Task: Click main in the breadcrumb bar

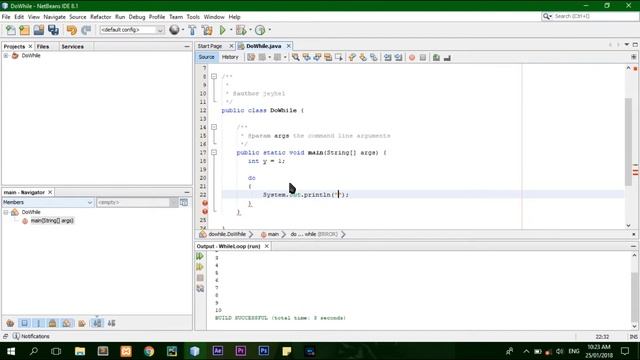Action: 273,234
